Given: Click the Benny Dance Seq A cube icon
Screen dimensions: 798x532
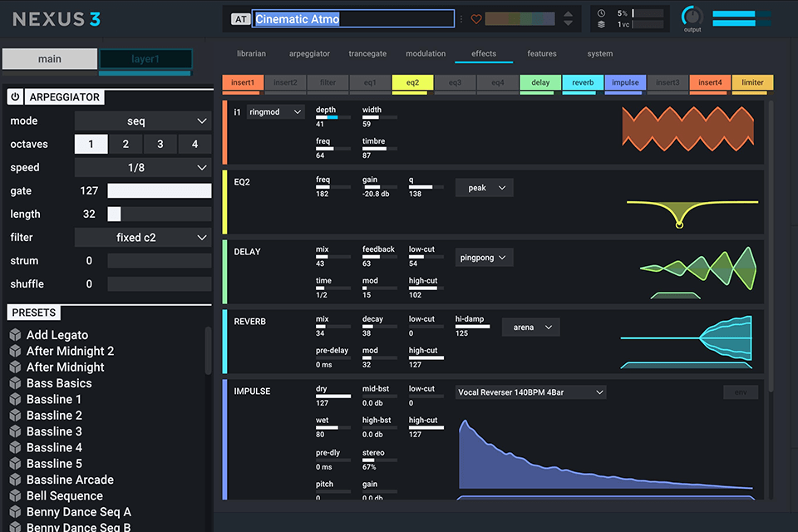Looking at the screenshot, I should (x=15, y=512).
